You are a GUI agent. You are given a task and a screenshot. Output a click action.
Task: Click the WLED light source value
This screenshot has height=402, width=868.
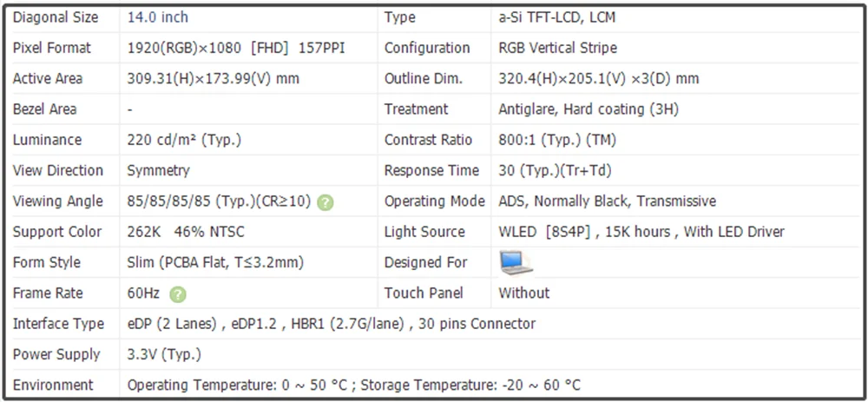(x=641, y=232)
